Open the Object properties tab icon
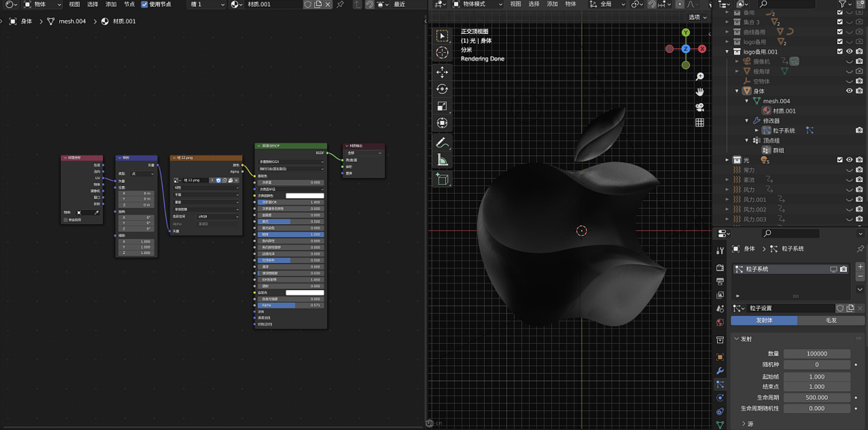This screenshot has height=430, width=868. (720, 357)
